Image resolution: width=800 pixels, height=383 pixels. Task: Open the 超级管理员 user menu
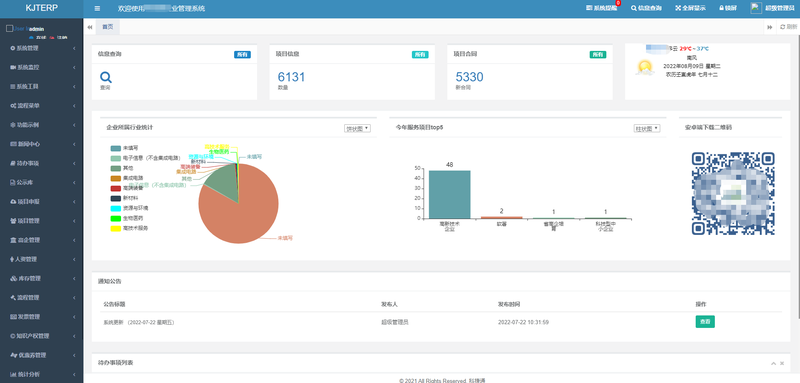(780, 8)
